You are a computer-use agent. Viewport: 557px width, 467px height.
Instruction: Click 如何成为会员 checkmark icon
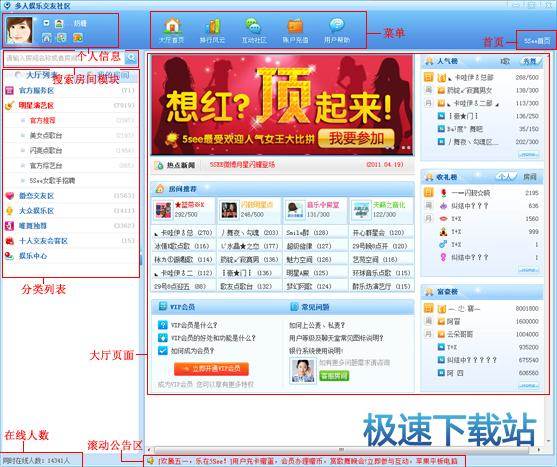[162, 351]
